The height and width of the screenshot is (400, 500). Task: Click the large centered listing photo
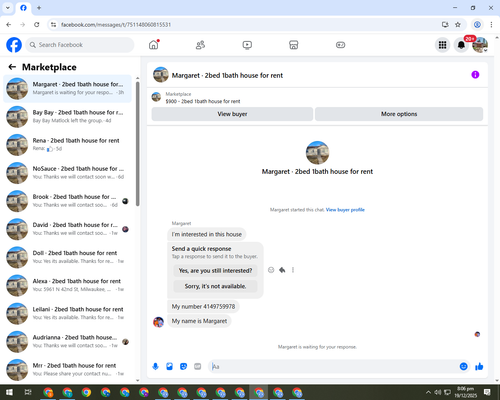(317, 153)
